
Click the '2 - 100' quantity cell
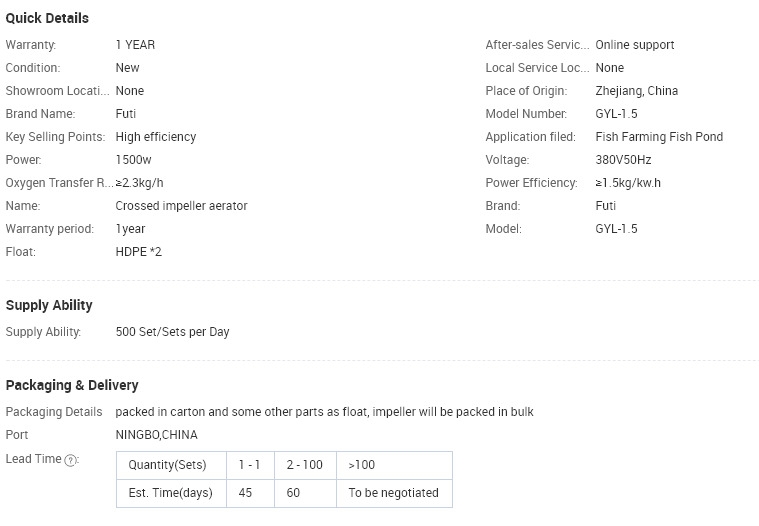305,465
